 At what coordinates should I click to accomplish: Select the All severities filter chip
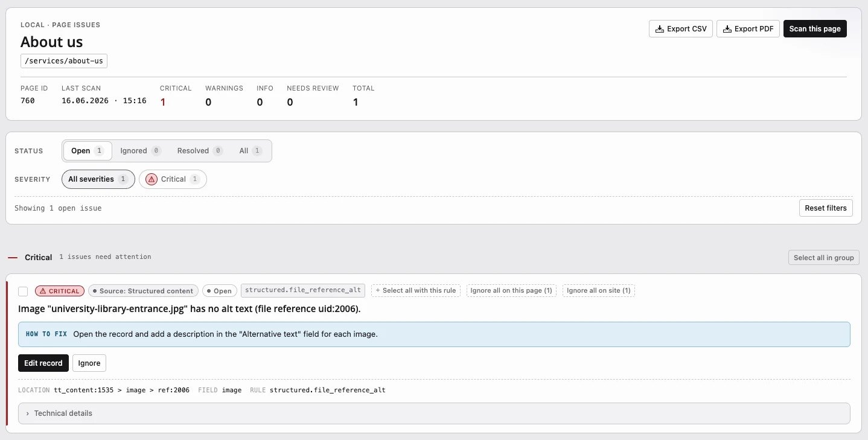click(x=98, y=179)
